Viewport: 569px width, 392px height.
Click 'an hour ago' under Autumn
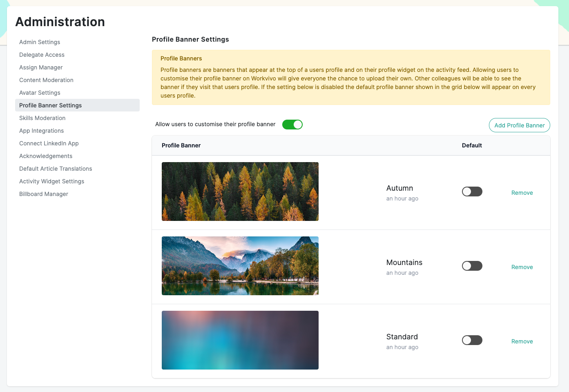pos(402,198)
